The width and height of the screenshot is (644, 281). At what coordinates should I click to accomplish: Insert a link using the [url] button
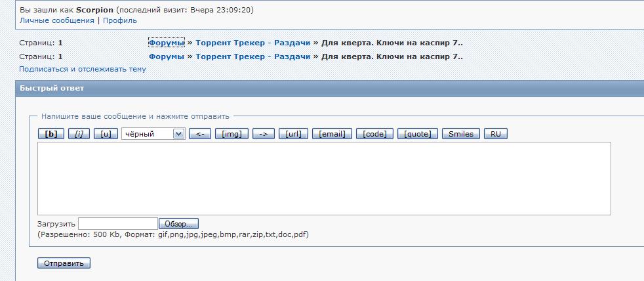click(293, 134)
